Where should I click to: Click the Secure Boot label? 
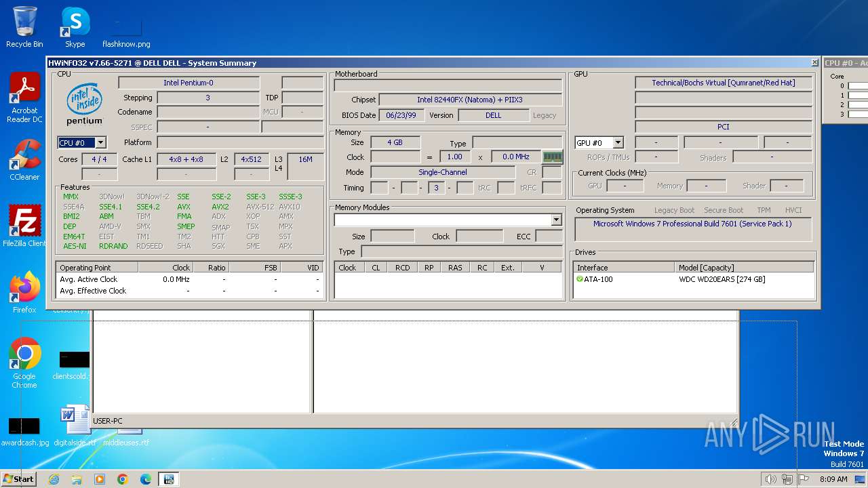point(724,210)
